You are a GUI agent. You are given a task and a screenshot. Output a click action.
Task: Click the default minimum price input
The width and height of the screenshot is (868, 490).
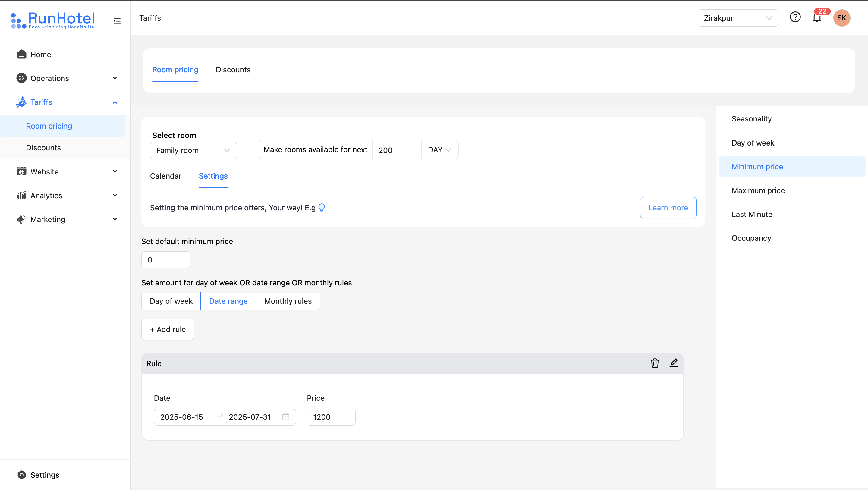(x=166, y=260)
